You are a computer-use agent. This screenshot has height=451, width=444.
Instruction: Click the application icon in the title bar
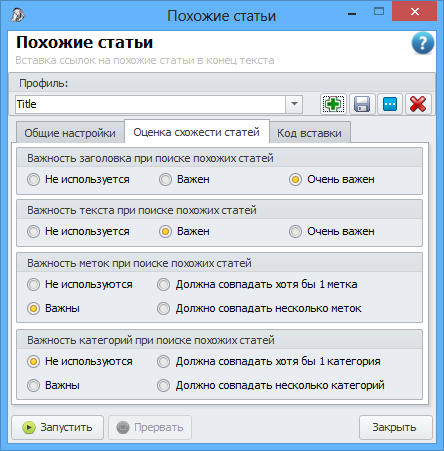click(x=18, y=15)
